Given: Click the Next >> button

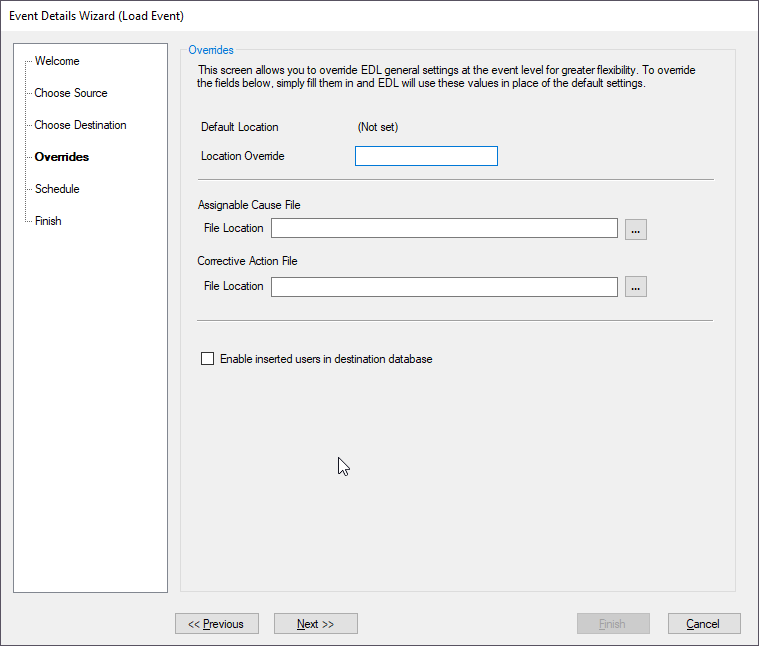Looking at the screenshot, I should click(x=316, y=624).
